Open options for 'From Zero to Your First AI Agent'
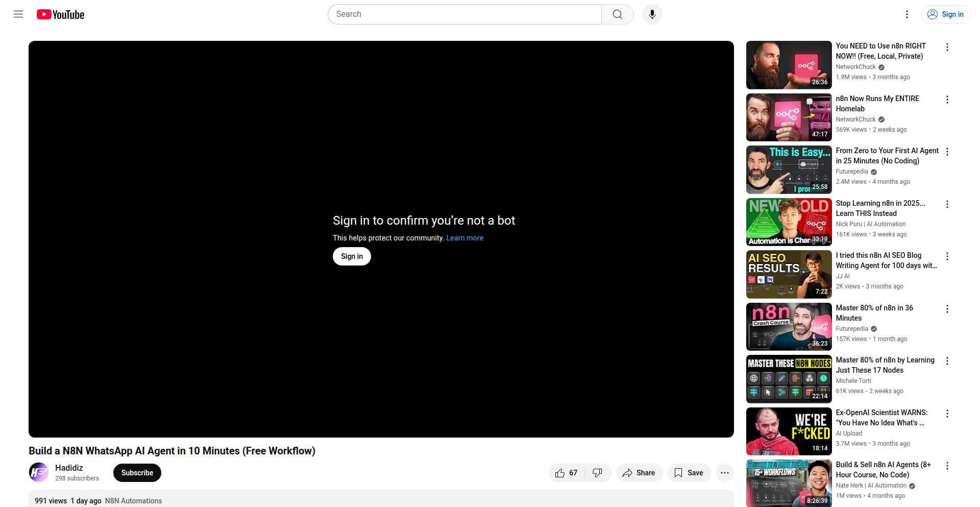Screen dimensions: 980x507 [947, 152]
